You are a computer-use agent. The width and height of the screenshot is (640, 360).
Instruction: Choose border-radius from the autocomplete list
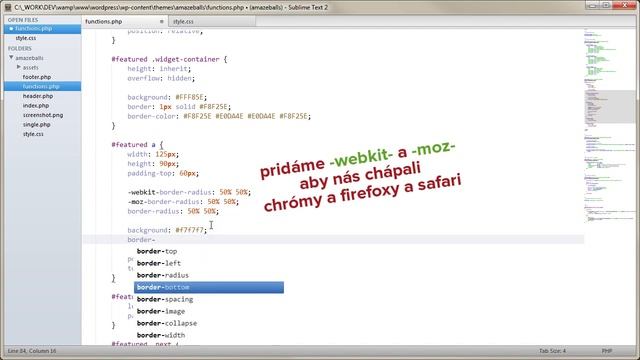coord(209,276)
